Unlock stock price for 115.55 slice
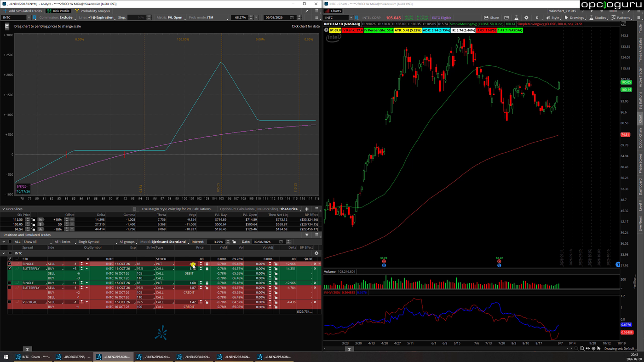The image size is (644, 362). click(34, 219)
